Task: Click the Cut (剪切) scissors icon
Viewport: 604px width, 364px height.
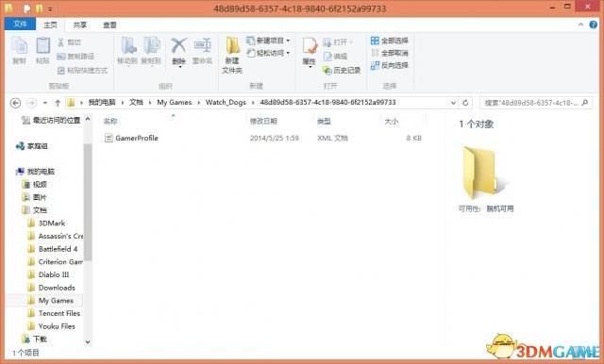Action: coord(60,41)
